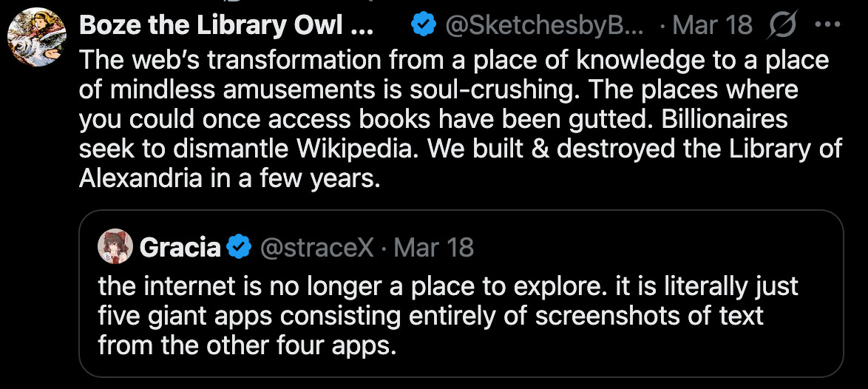This screenshot has width=868, height=389.
Task: Open the @straceX handle
Action: (316, 247)
